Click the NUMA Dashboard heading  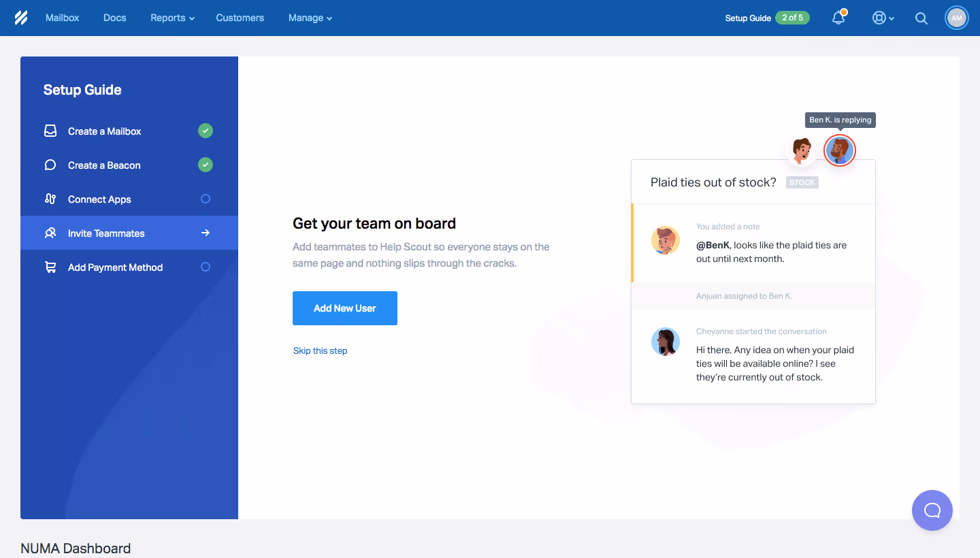tap(76, 548)
